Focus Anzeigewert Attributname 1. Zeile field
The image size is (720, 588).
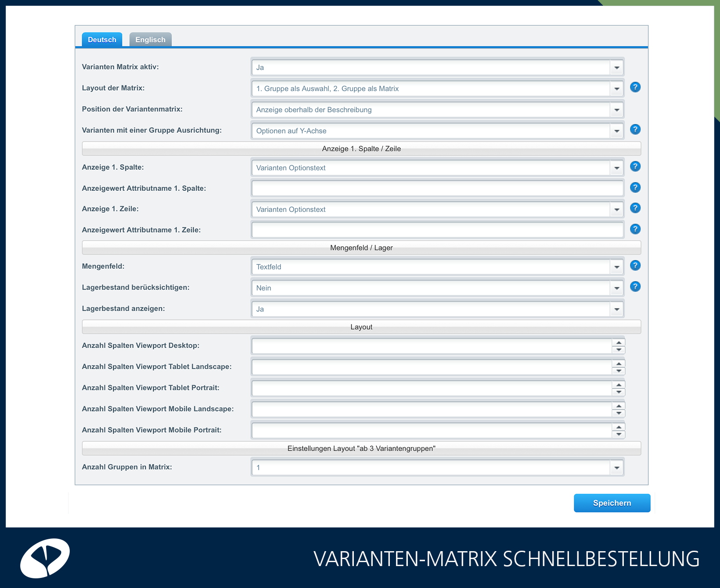tap(437, 230)
